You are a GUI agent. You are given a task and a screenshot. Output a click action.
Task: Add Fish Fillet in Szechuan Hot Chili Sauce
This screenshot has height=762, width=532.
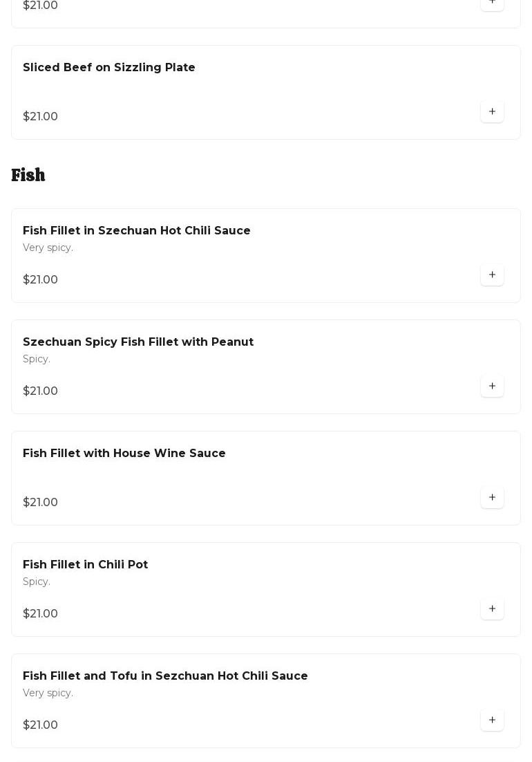(x=492, y=275)
